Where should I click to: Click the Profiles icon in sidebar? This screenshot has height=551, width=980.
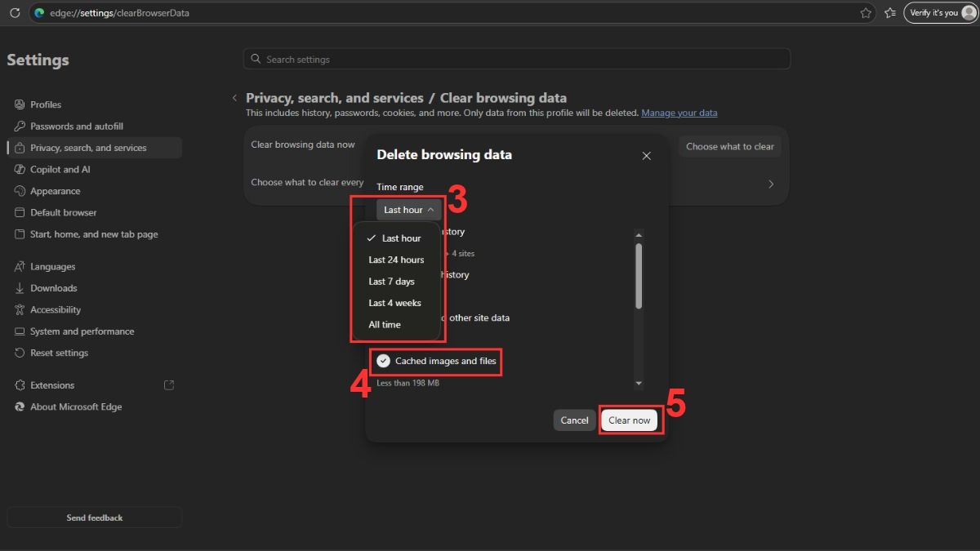(x=20, y=104)
